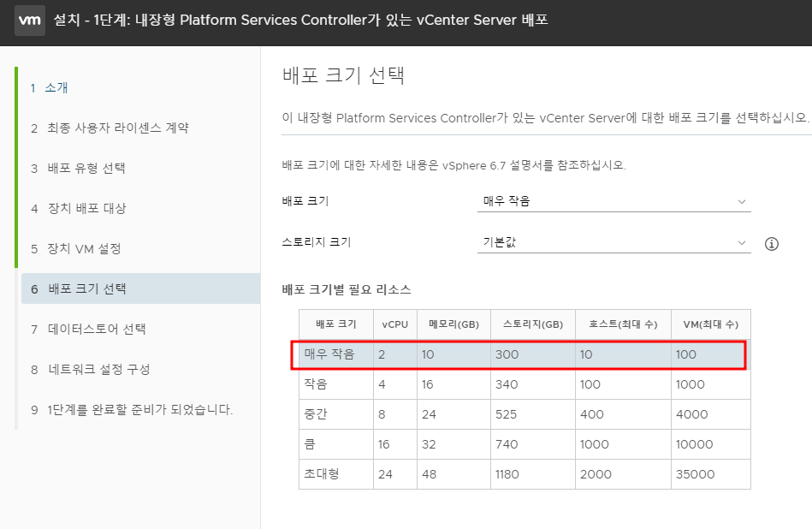Click the 배포 크기 table column header

[x=336, y=324]
